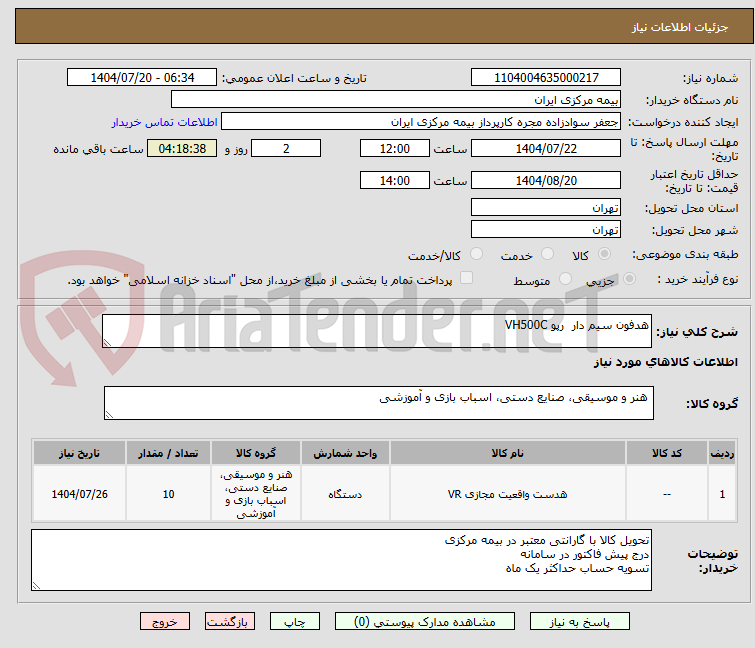Click the deadline time field 12:00
Screen dimensions: 755x648
(x=395, y=148)
